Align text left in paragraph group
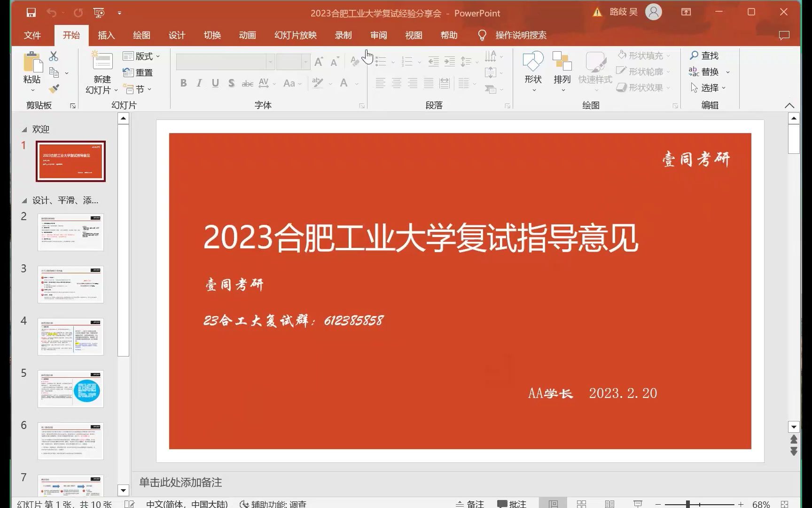 pos(381,83)
